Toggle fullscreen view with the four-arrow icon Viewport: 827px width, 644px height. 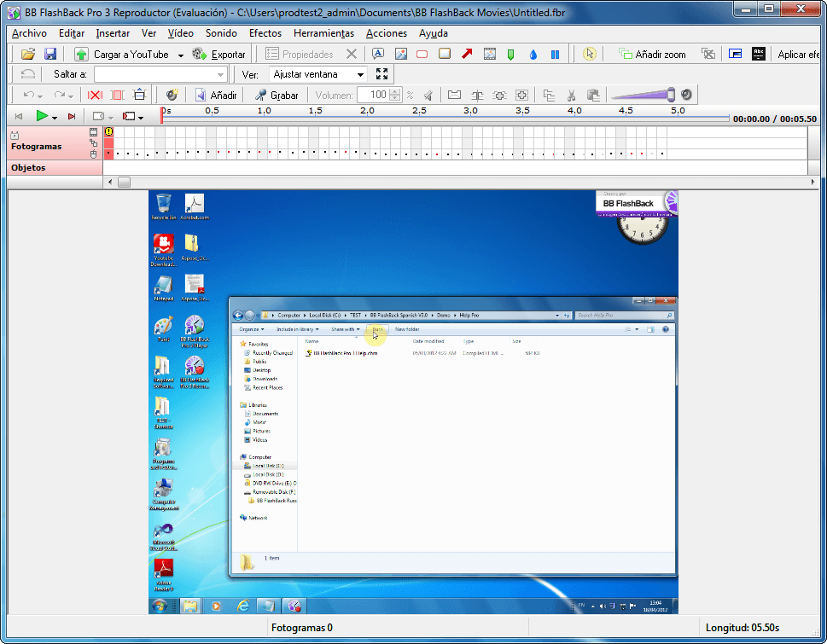(381, 73)
